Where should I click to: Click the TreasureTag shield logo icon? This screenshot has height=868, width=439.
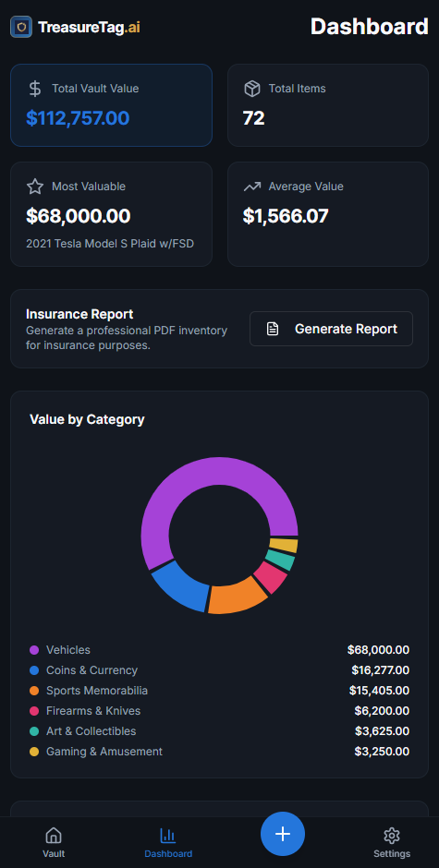click(x=21, y=27)
